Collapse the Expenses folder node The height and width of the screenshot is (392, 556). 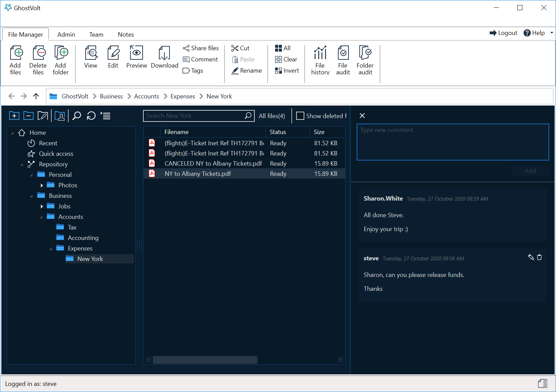pyautogui.click(x=51, y=249)
